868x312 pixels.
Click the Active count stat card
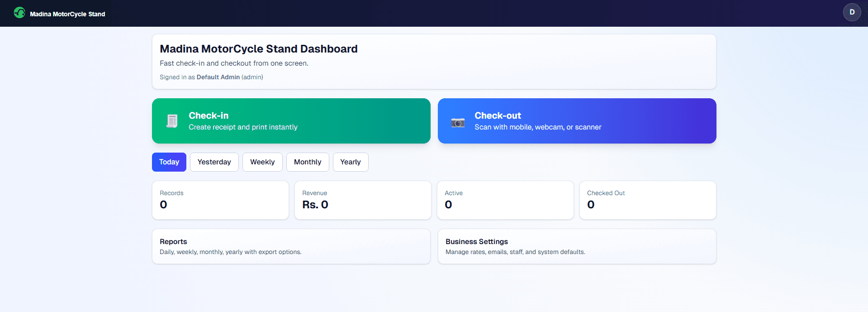pos(505,200)
